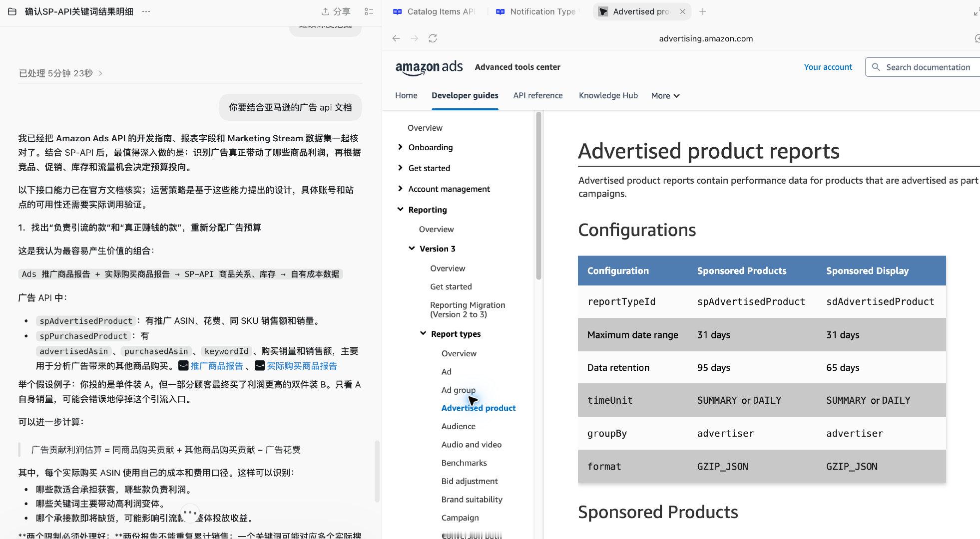This screenshot has height=539, width=980.
Task: Open the Ad report type page
Action: coord(446,371)
